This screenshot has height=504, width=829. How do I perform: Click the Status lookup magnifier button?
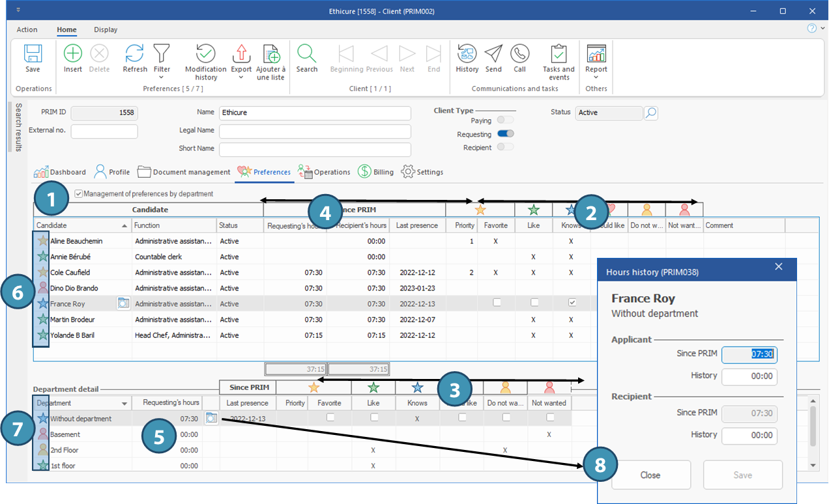click(x=650, y=113)
